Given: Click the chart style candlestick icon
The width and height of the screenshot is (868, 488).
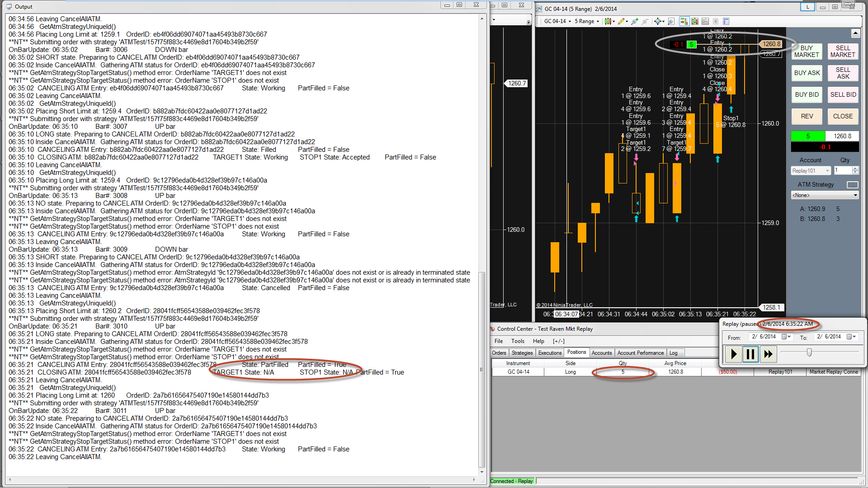Looking at the screenshot, I should (x=608, y=21).
